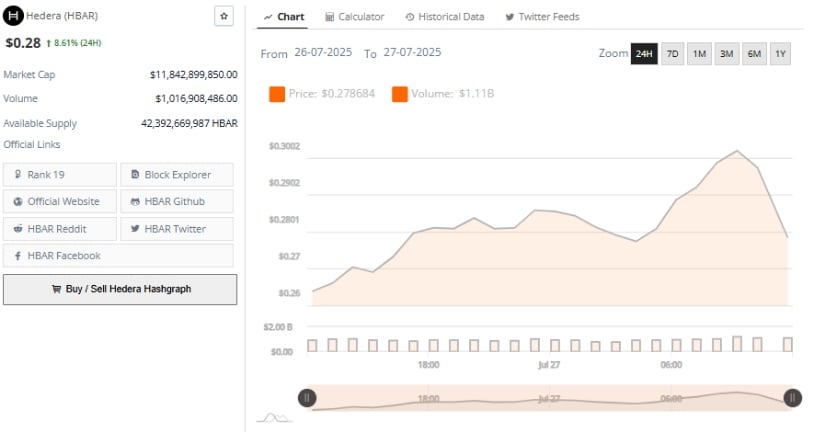Edit the To date field 27-07-2025
The image size is (825, 432).
412,52
